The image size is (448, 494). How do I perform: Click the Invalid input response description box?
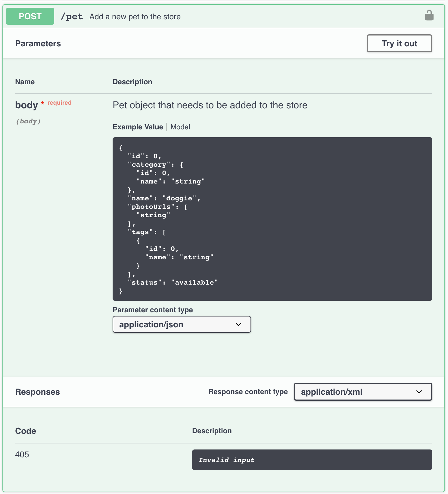click(x=312, y=460)
